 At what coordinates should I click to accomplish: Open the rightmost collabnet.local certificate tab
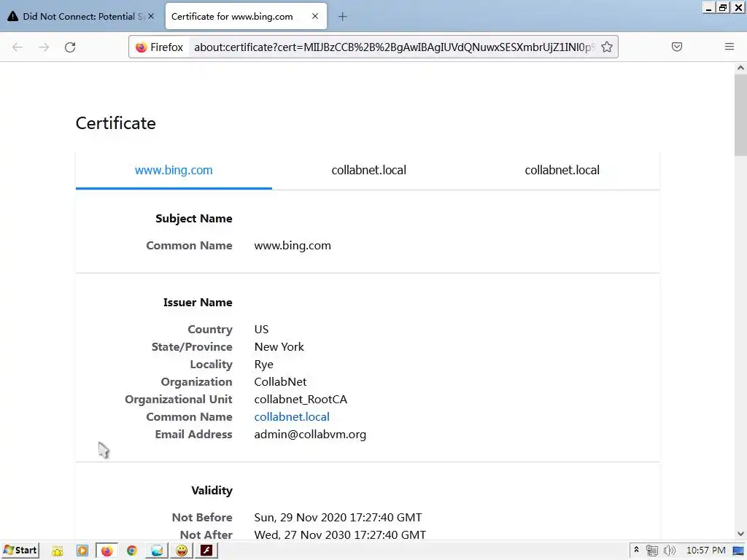pyautogui.click(x=562, y=170)
